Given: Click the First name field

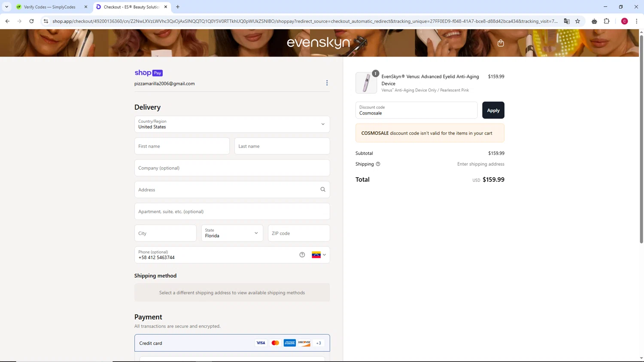Looking at the screenshot, I should coord(182,146).
